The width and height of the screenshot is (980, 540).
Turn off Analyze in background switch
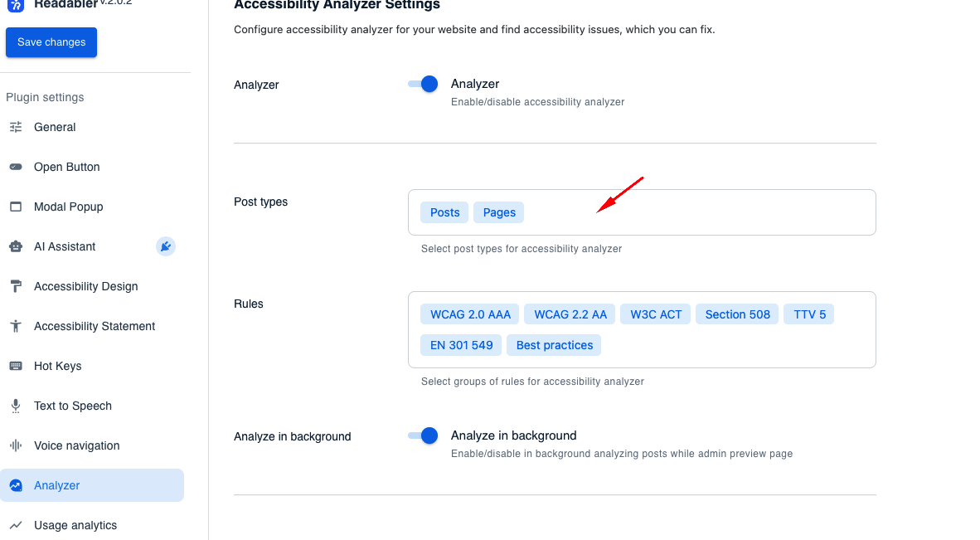423,435
